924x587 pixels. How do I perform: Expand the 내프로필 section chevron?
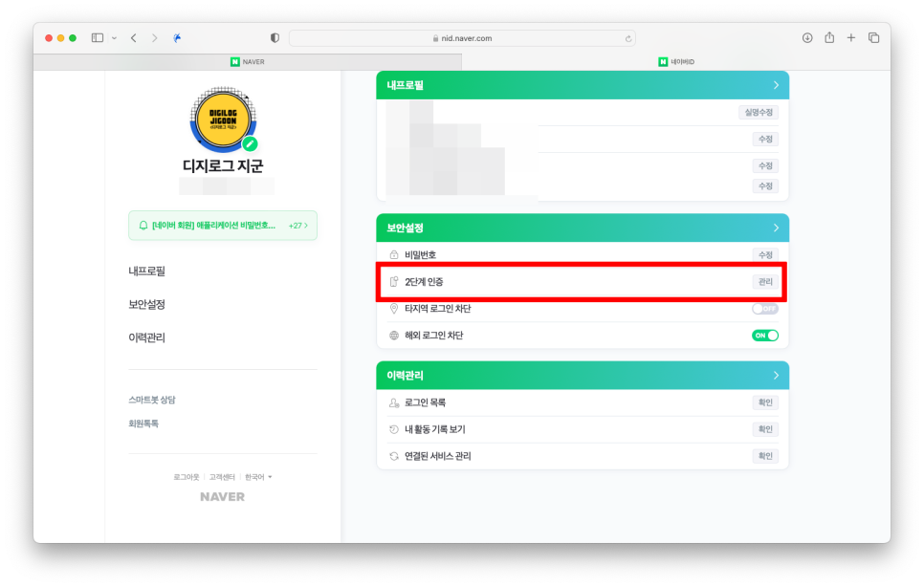click(776, 85)
